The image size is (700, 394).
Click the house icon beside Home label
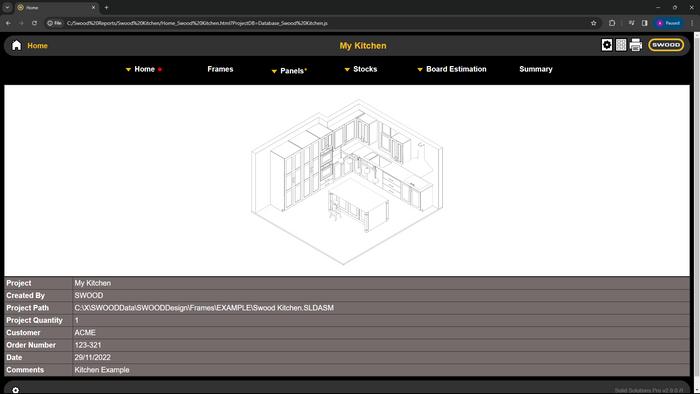click(17, 45)
